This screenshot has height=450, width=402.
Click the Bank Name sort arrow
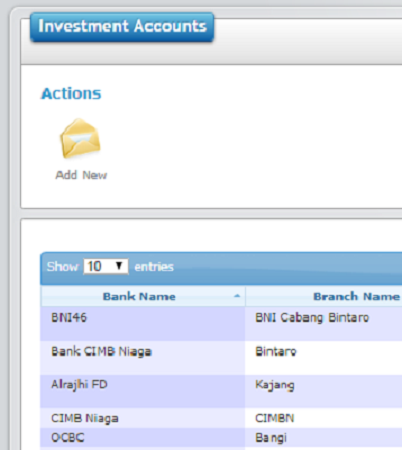click(x=237, y=296)
